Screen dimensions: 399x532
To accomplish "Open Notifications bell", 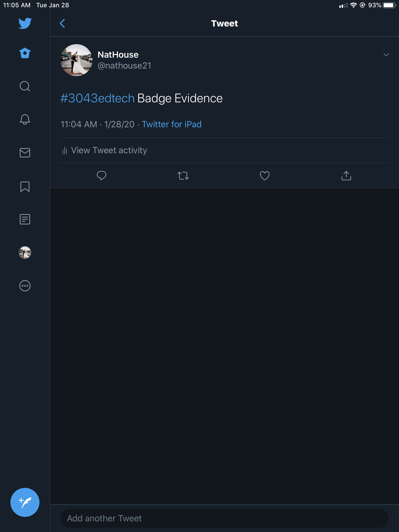I will coord(25,119).
